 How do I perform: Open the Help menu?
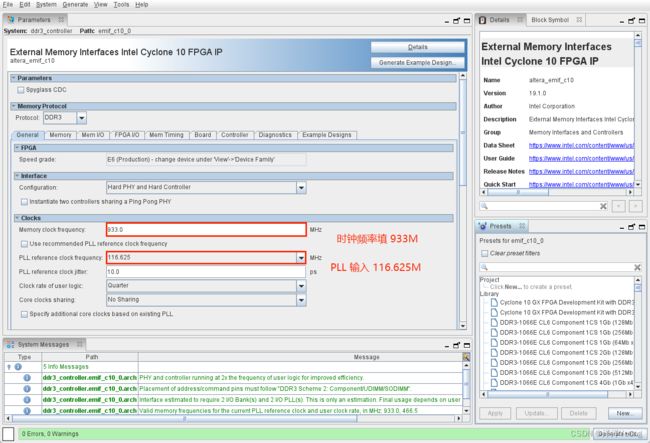141,5
